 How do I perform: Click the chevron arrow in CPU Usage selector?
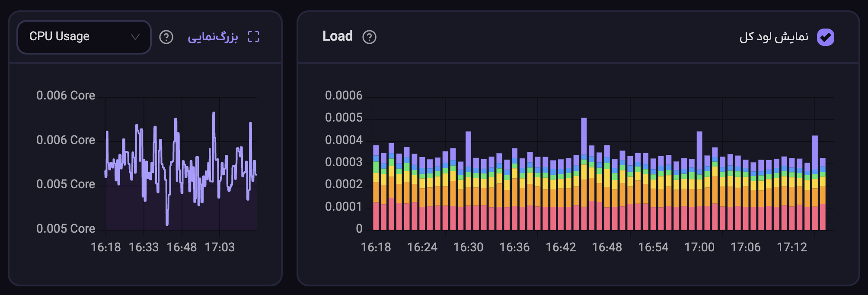[135, 37]
